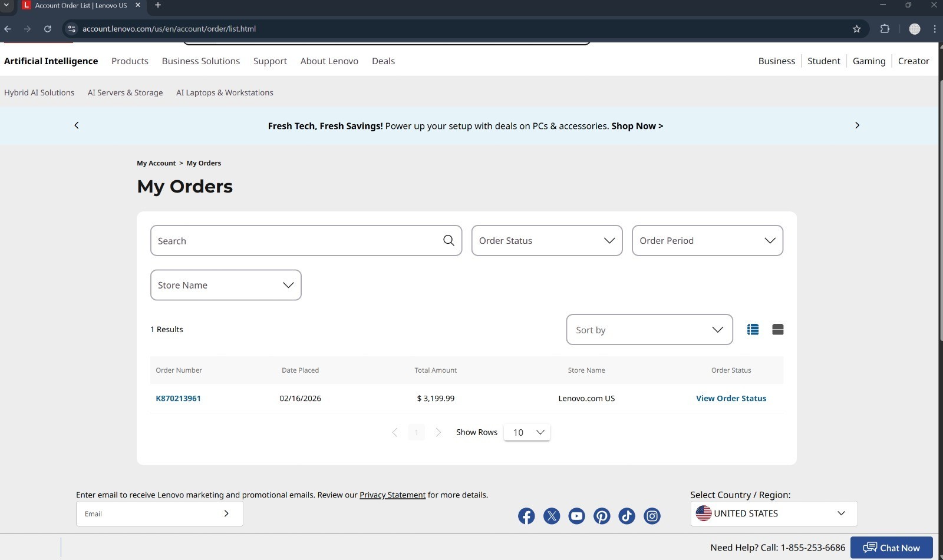Open Lenovo YouTube icon
Screen dimensions: 943x560
point(576,516)
